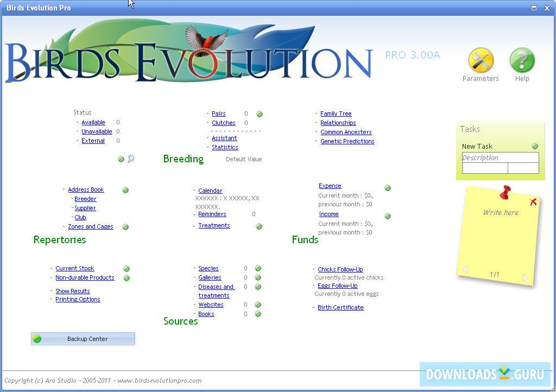This screenshot has width=556, height=392.
Task: Click green add icon beside Income
Action: click(388, 216)
